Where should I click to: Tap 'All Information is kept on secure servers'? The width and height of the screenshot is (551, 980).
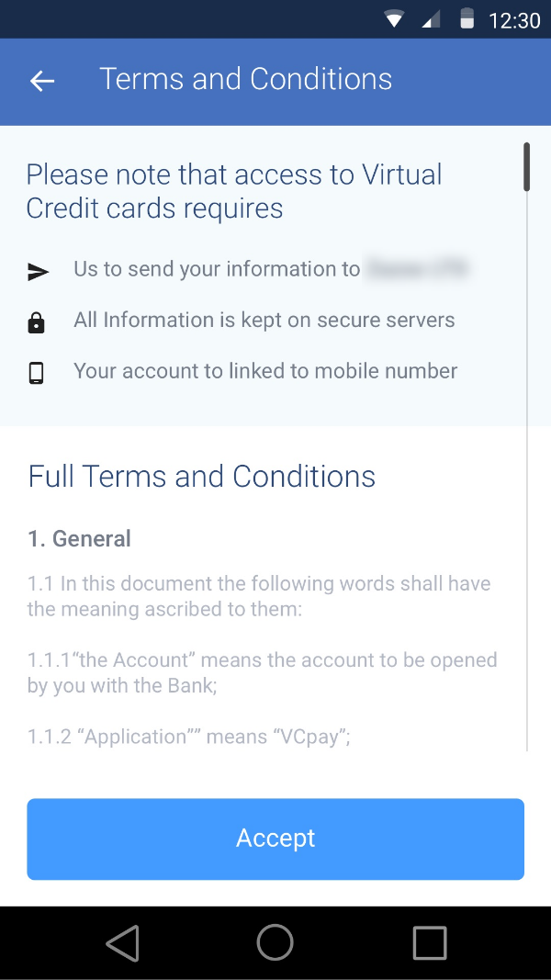coord(264,321)
